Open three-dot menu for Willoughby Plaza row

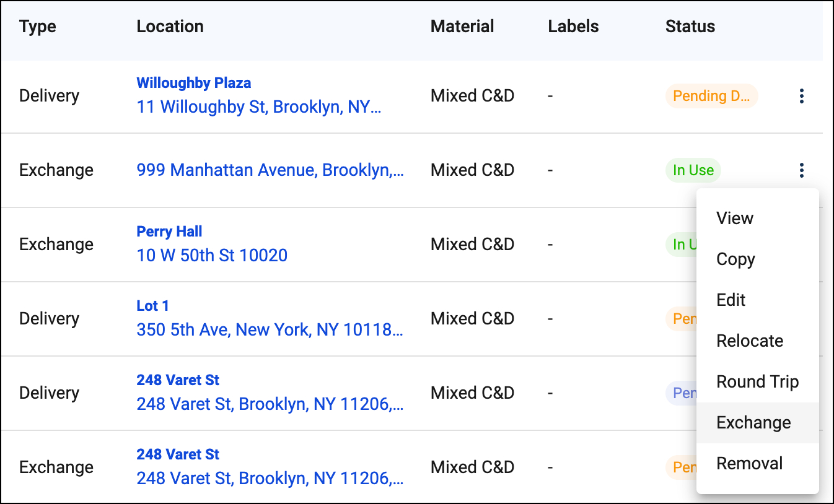pyautogui.click(x=801, y=96)
